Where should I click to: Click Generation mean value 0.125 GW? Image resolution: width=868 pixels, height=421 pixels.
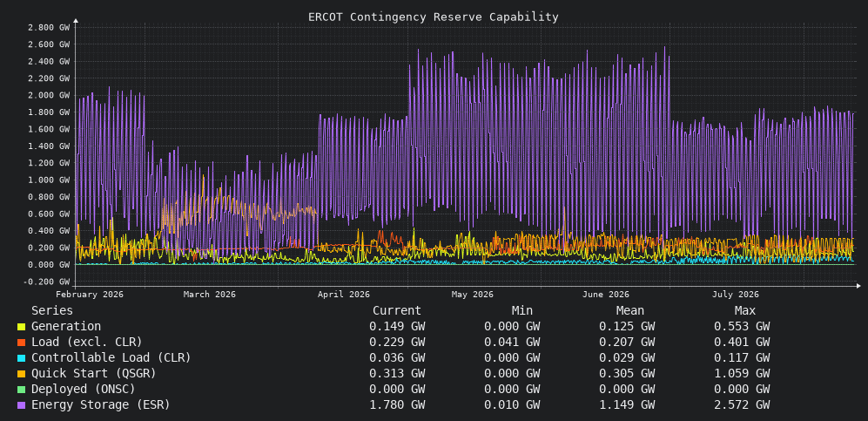(627, 327)
